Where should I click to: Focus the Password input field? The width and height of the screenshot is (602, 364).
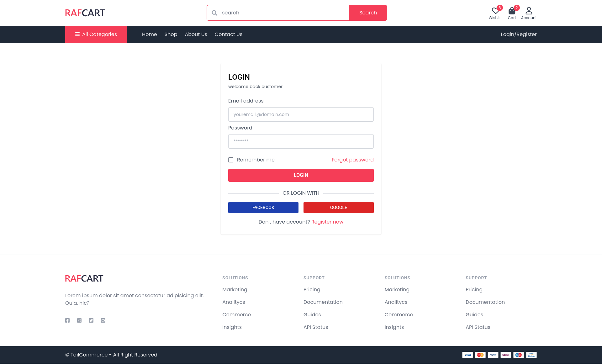[x=301, y=141]
